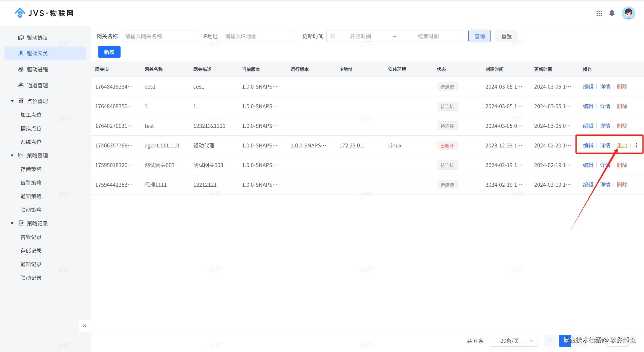Click 删除 for gateway ces1

(622, 87)
